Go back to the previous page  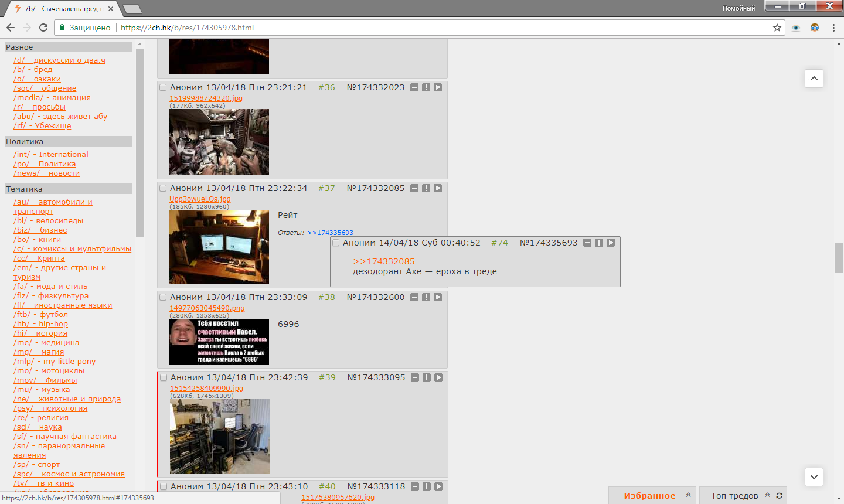coord(11,28)
